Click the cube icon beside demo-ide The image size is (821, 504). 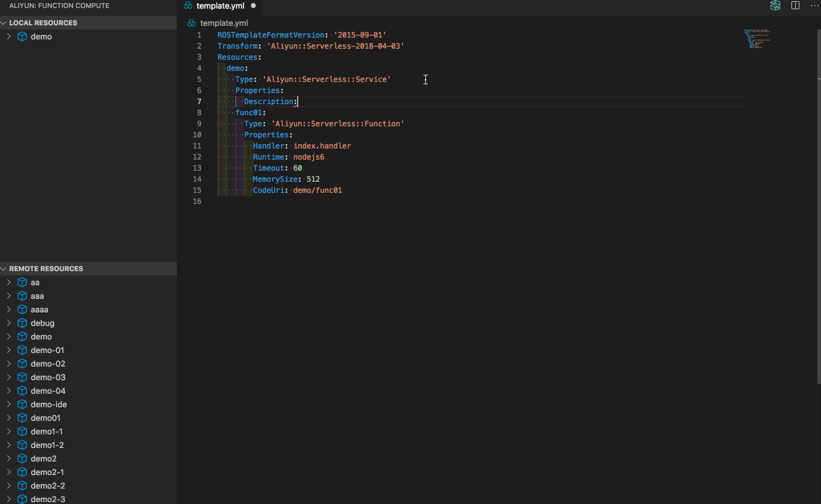[x=22, y=404]
